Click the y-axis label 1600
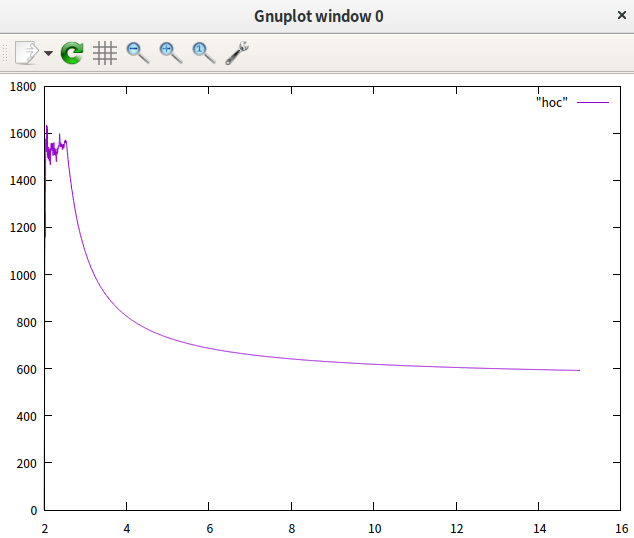Screen dimensions: 634x538 tap(23, 134)
